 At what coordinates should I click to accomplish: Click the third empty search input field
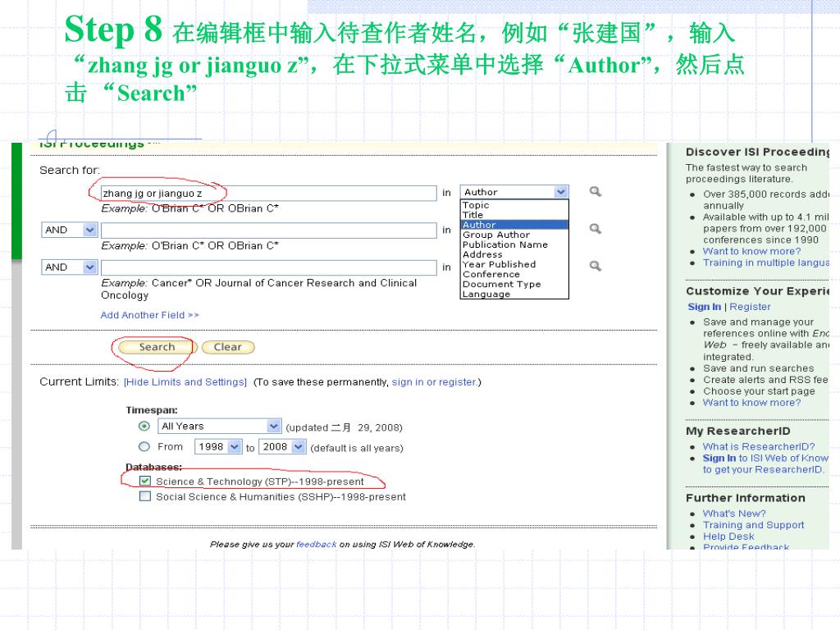(269, 267)
